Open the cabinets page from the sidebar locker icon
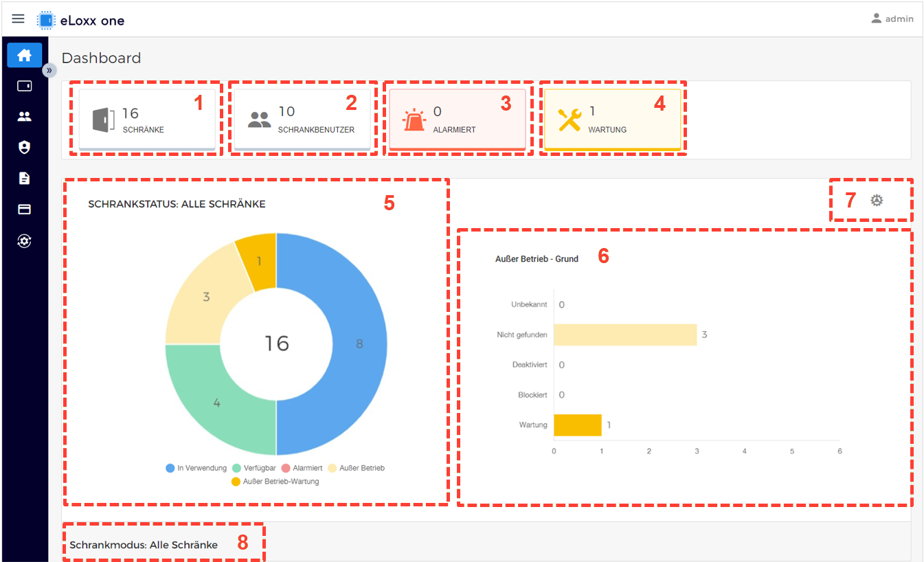The height and width of the screenshot is (562, 924). (25, 86)
